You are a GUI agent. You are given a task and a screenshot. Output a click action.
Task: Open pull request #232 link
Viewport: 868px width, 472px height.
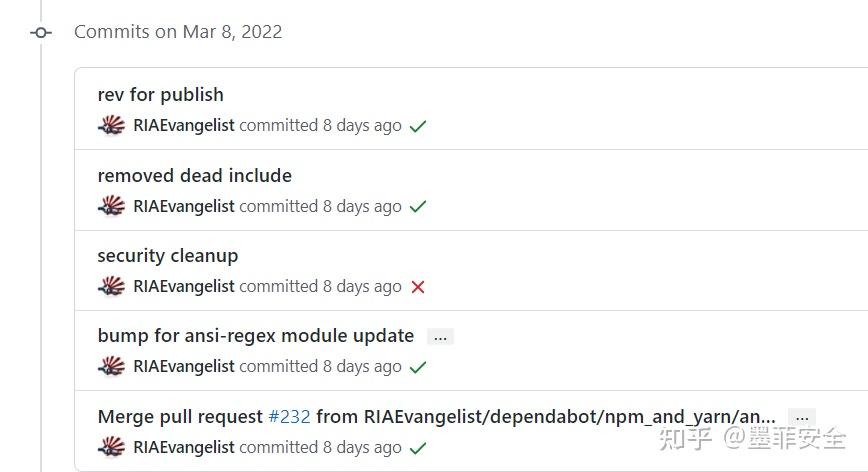click(x=289, y=417)
